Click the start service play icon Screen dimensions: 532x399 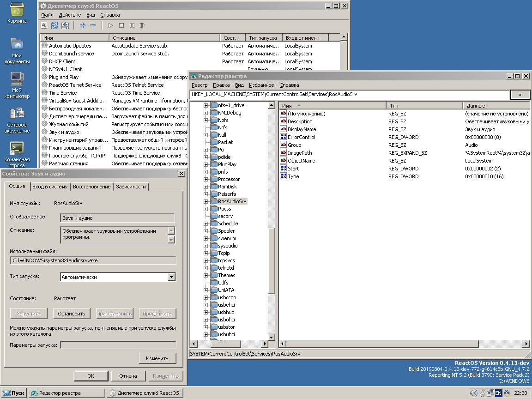tap(111, 25)
